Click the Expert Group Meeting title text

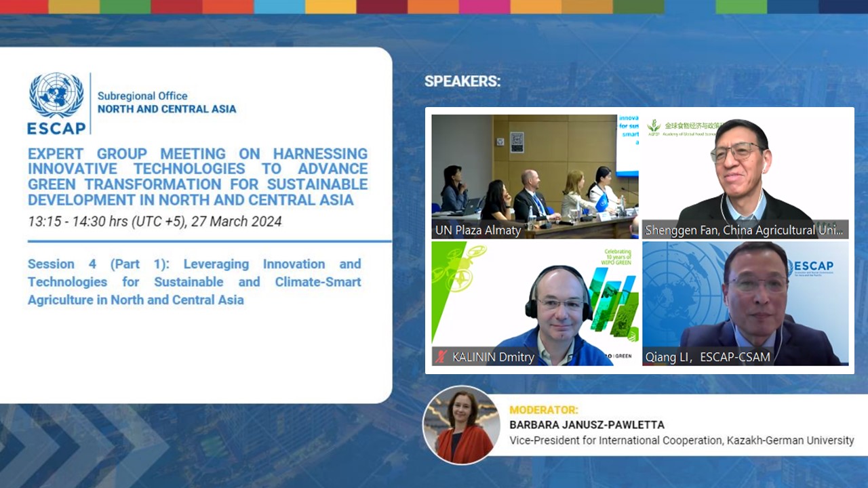coord(198,177)
